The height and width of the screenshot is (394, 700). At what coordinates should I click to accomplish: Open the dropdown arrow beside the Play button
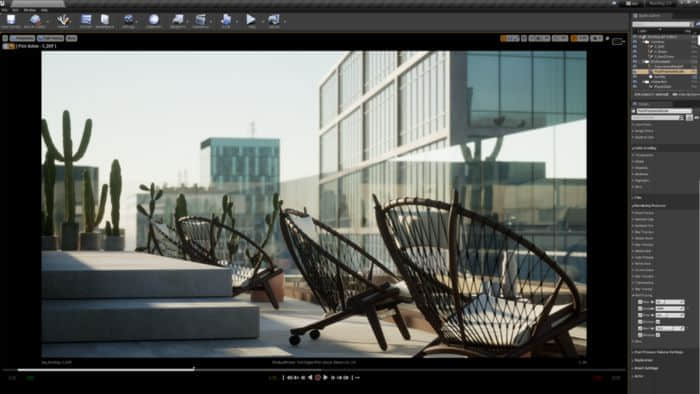(261, 21)
